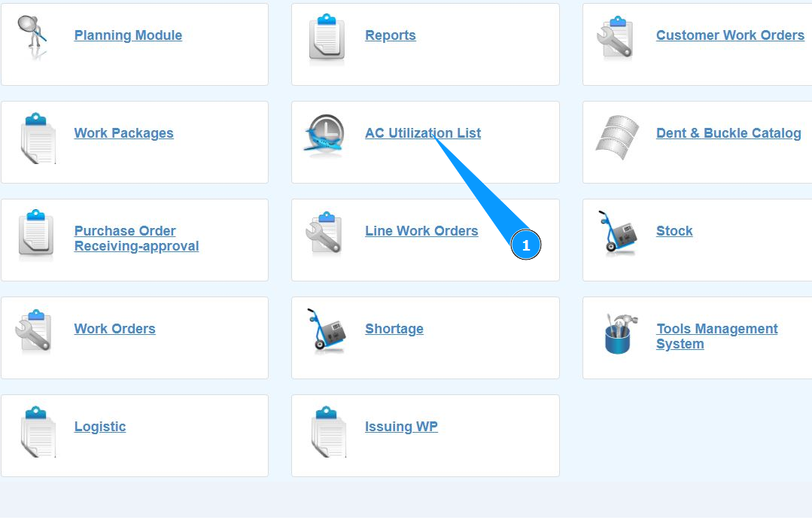Click the Work Packages document icon
The width and height of the screenshot is (812, 520).
pyautogui.click(x=38, y=138)
